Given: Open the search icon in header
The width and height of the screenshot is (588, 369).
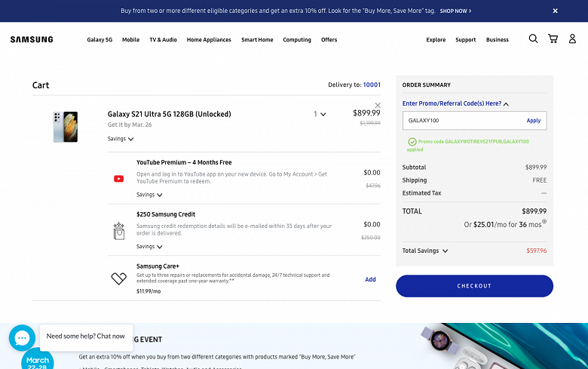Looking at the screenshot, I should [533, 39].
